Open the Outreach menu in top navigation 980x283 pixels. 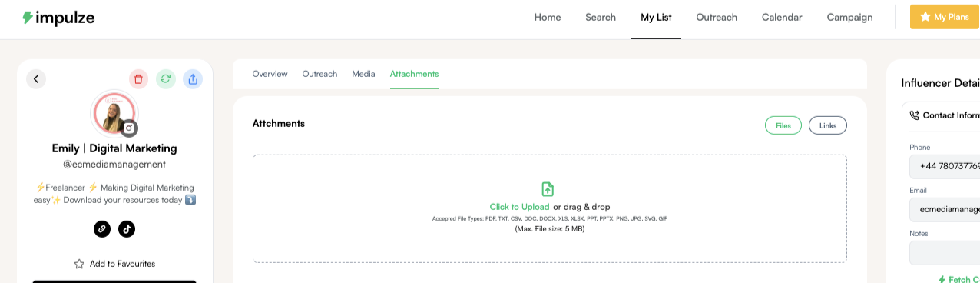tap(717, 18)
